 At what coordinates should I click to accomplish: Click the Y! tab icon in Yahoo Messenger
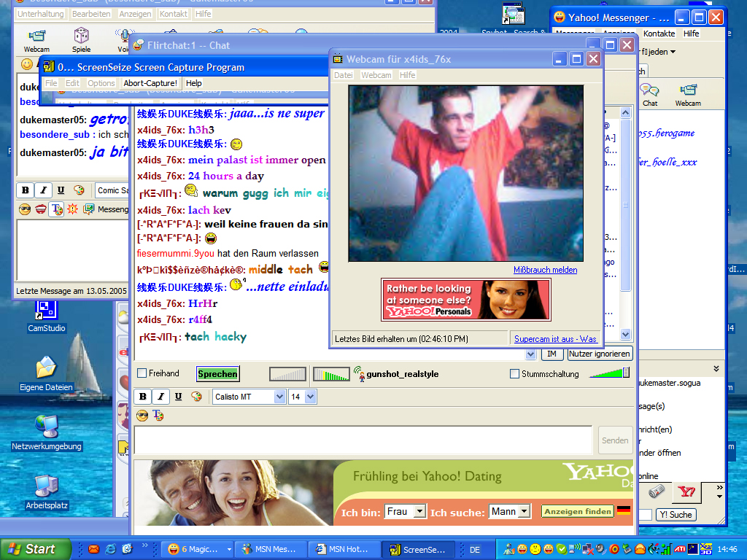point(686,492)
